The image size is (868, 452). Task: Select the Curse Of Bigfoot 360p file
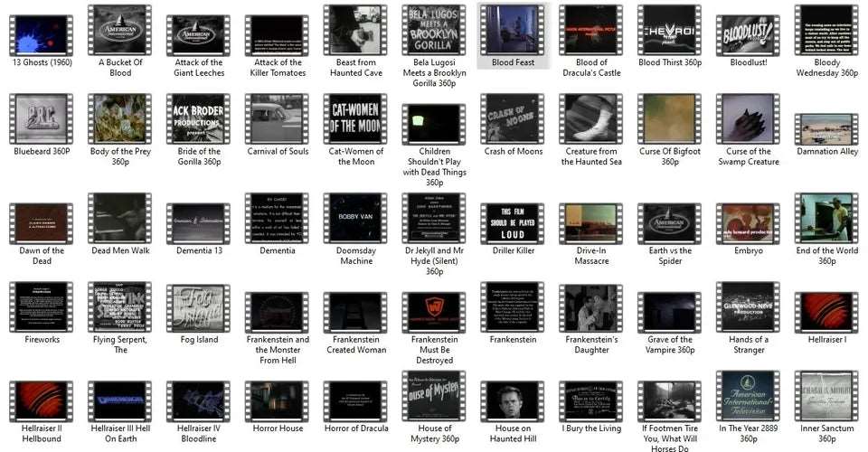[670, 118]
